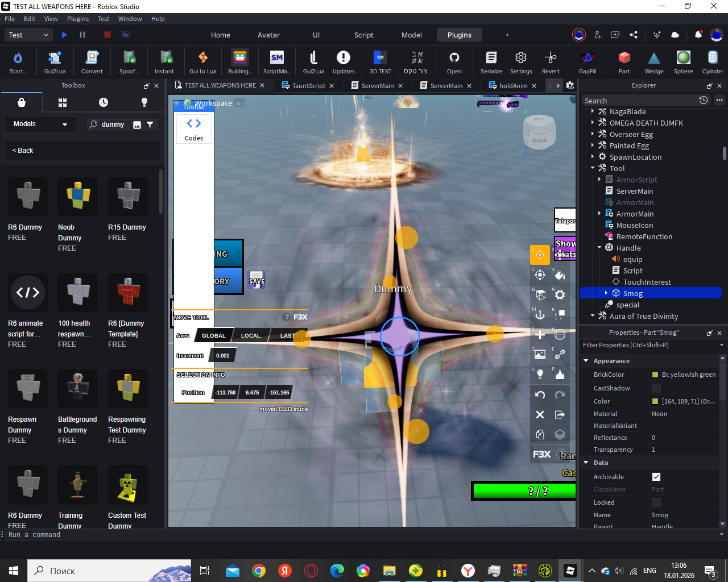Select the F3X anchor tool
This screenshot has width=728, height=582.
tap(540, 314)
